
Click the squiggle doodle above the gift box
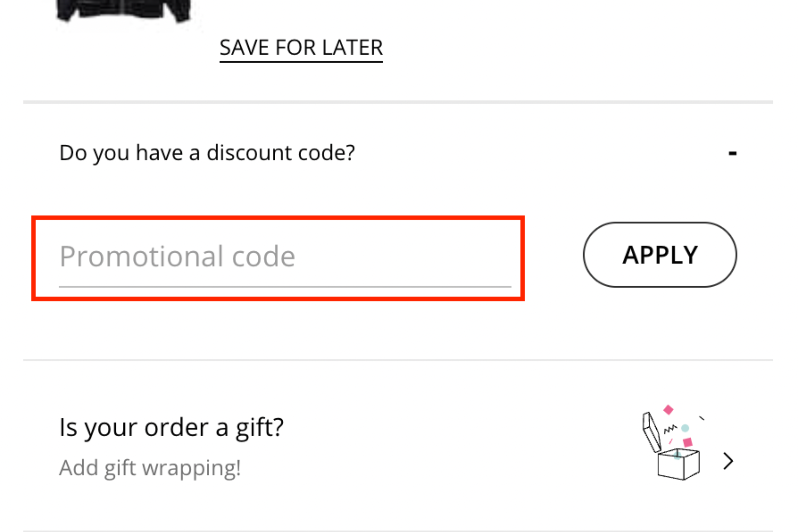coord(670,429)
